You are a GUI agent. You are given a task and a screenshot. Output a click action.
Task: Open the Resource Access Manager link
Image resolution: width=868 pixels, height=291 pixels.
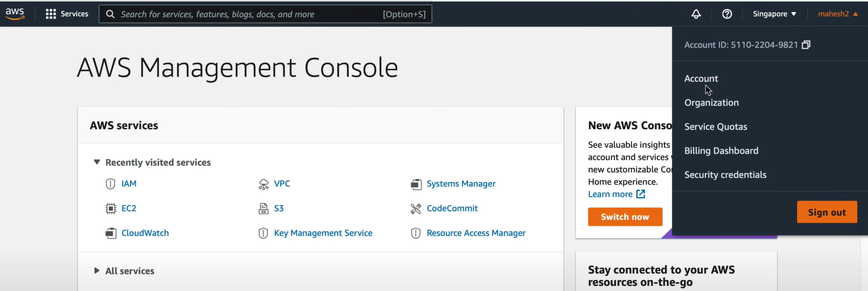pyautogui.click(x=476, y=233)
